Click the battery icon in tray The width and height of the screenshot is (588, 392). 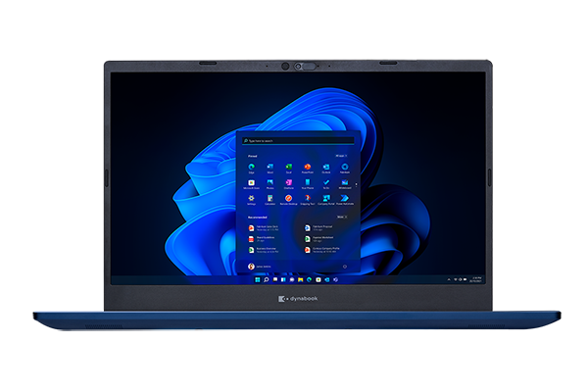[465, 280]
